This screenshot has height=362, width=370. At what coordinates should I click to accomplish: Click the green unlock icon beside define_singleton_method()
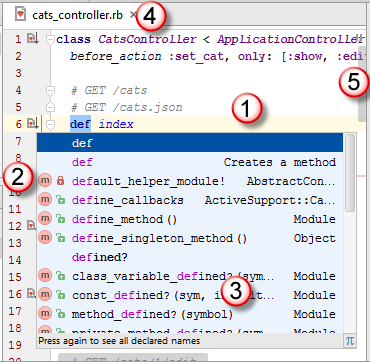coord(60,238)
